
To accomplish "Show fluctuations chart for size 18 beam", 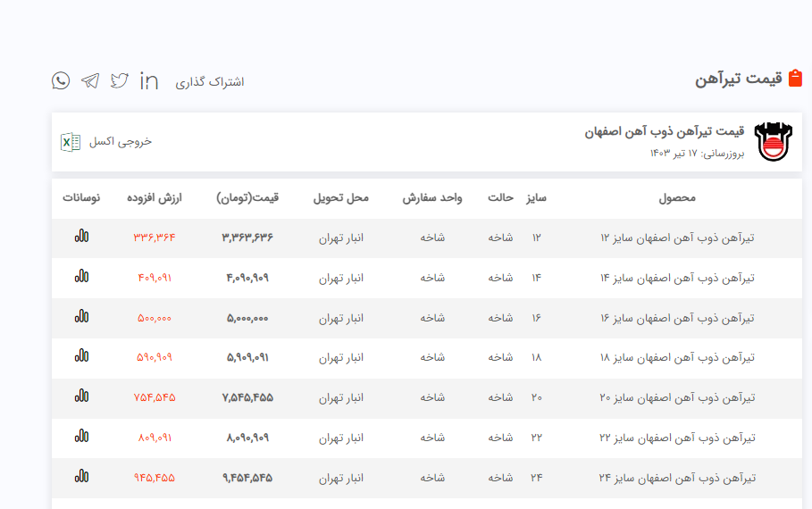I will click(81, 356).
